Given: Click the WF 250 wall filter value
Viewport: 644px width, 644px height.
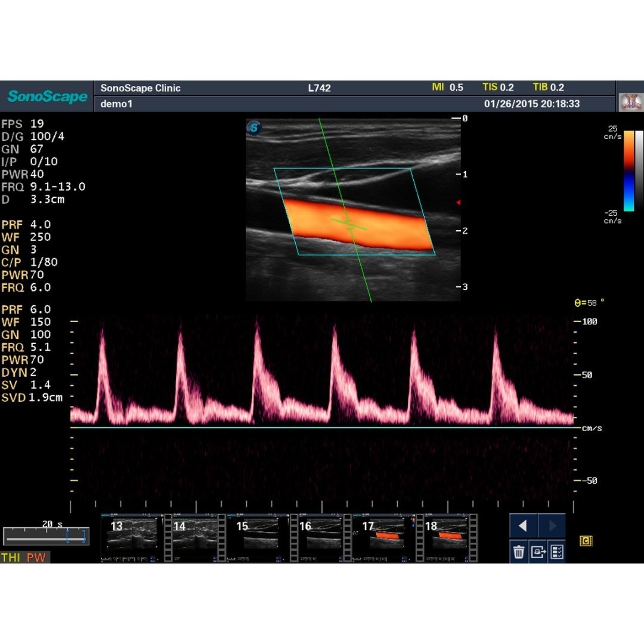Looking at the screenshot, I should coord(26,237).
